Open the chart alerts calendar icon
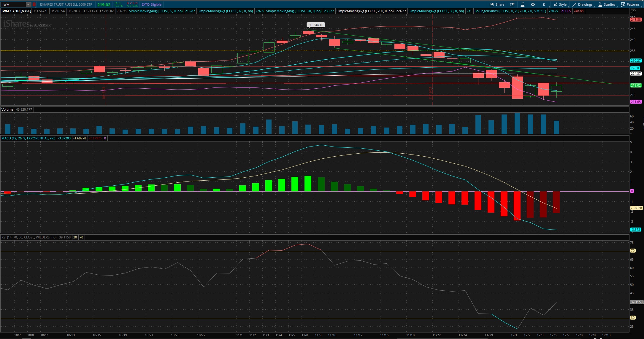Image resolution: width=644 pixels, height=339 pixels. [512, 4]
